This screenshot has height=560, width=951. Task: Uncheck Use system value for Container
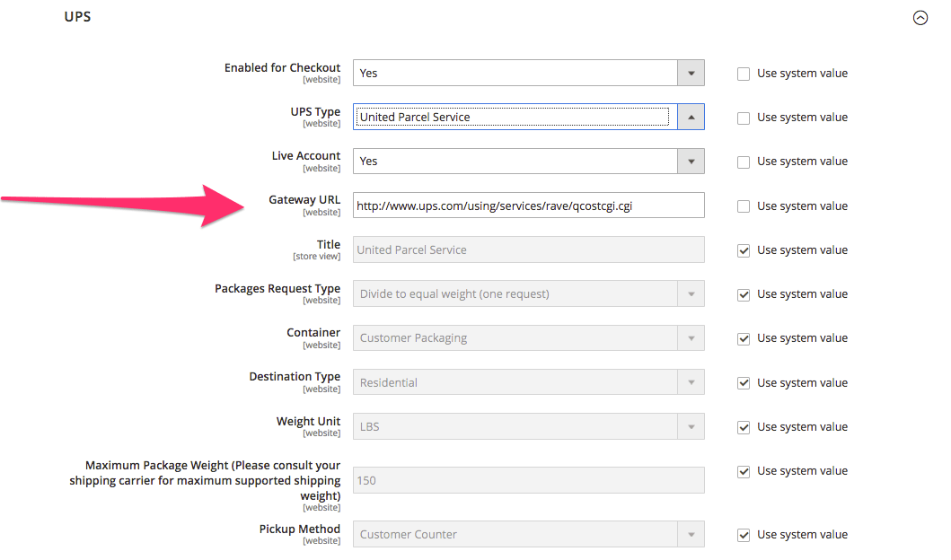[x=744, y=339]
